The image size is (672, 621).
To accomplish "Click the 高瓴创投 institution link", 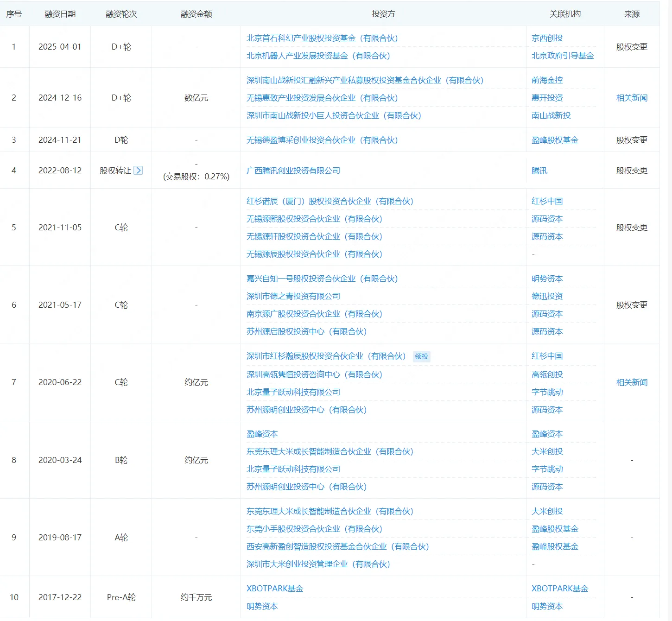I will pos(547,374).
